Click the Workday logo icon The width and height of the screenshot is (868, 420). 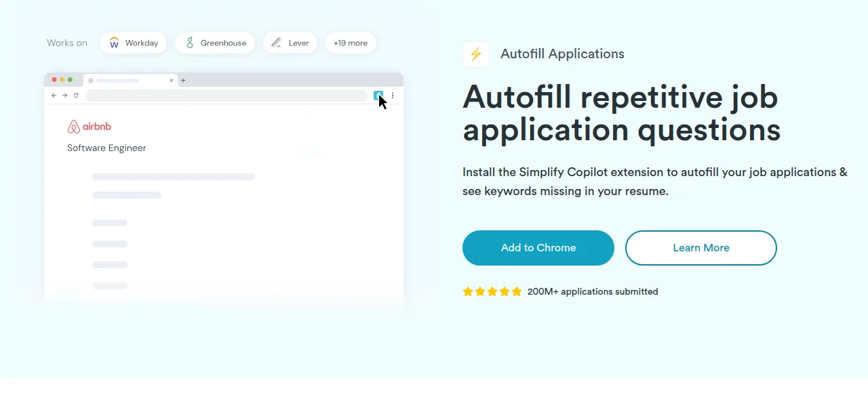pos(114,43)
